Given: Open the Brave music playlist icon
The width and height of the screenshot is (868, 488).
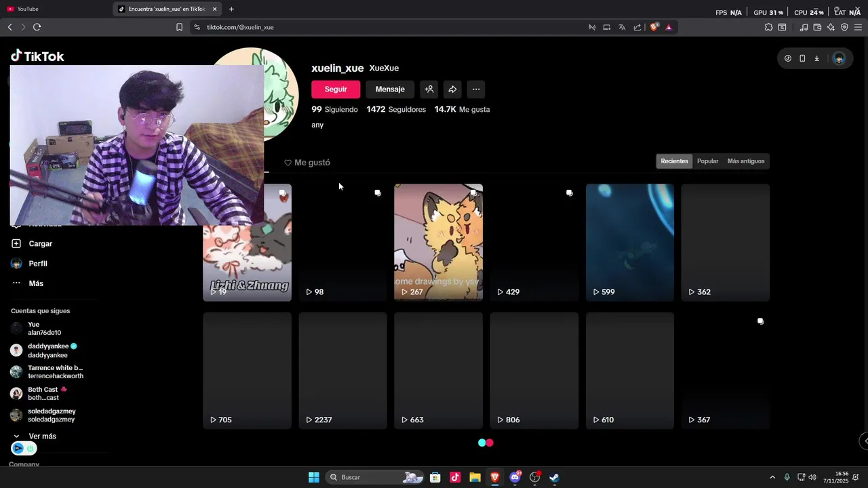Looking at the screenshot, I should pyautogui.click(x=804, y=27).
